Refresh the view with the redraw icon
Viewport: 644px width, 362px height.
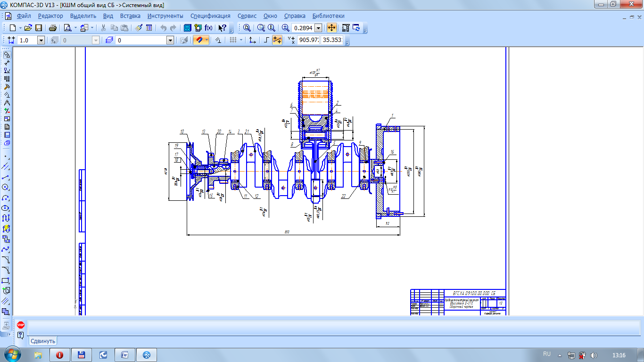click(357, 28)
